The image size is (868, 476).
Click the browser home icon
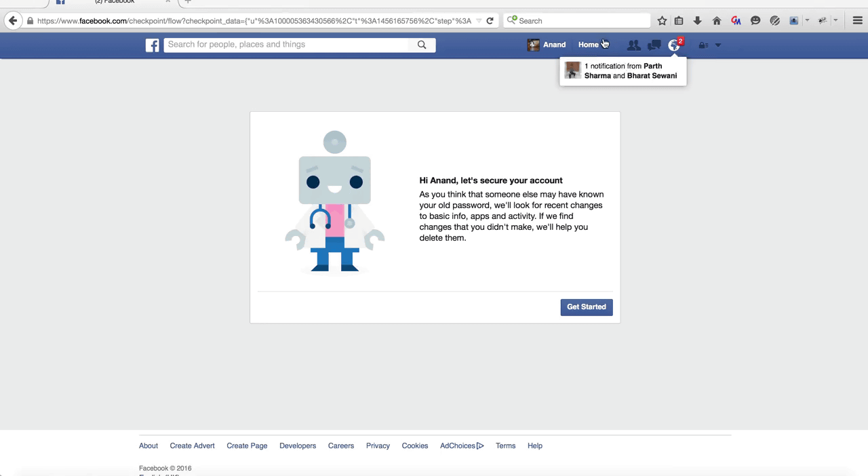coord(717,21)
